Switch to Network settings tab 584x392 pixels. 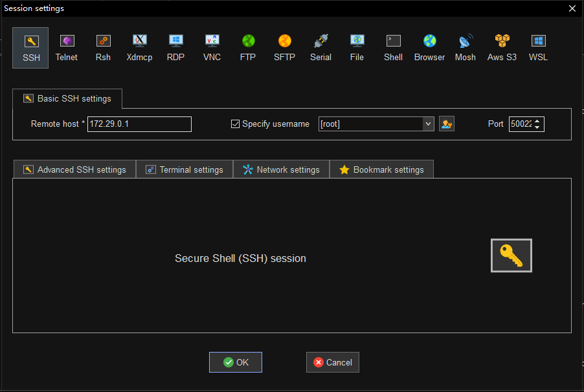click(x=281, y=169)
